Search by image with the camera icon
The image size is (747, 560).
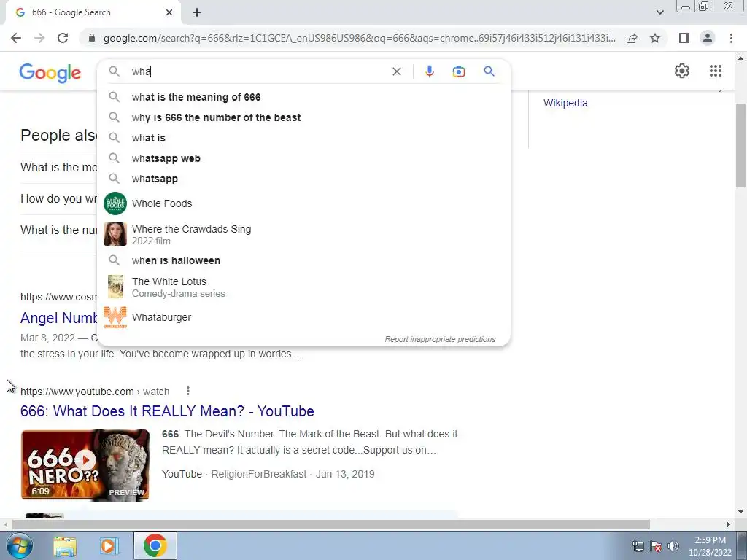tap(458, 71)
